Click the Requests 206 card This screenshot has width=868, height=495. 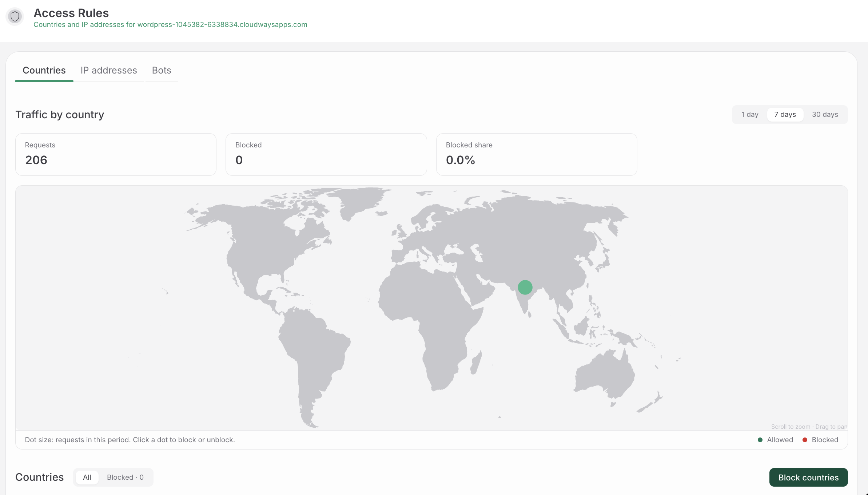(116, 154)
